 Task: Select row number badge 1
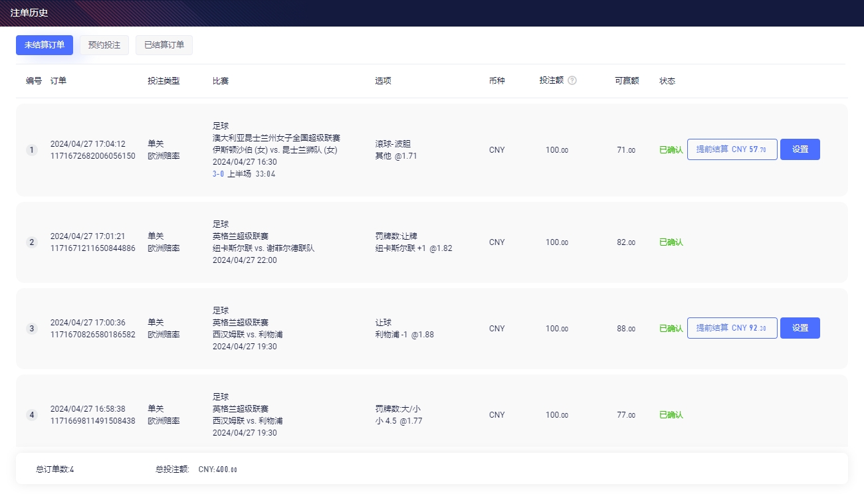[x=32, y=150]
